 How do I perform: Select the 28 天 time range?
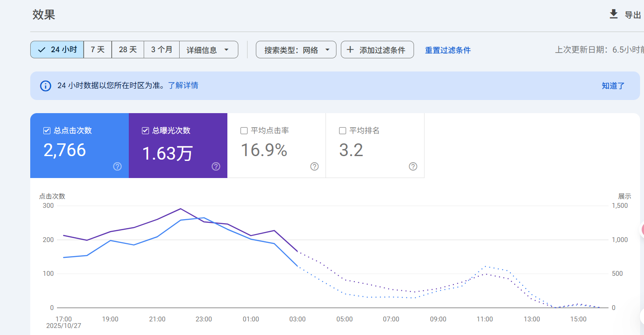point(128,50)
